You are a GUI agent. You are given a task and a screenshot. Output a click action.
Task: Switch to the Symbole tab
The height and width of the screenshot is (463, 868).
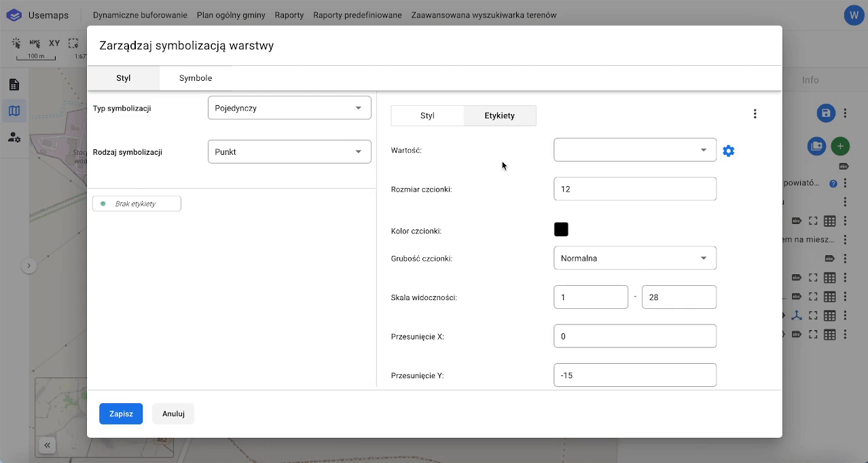pos(196,78)
